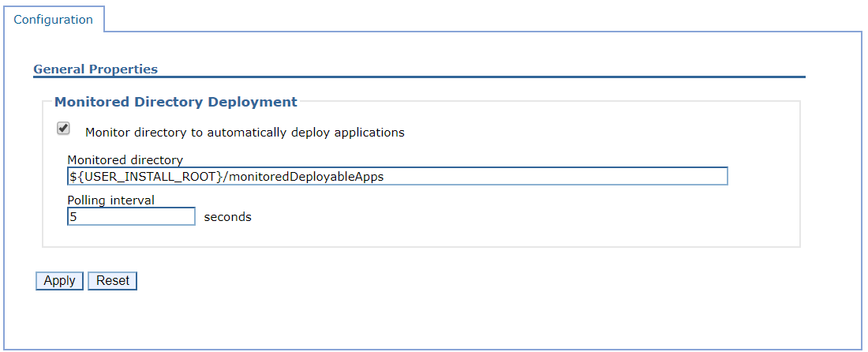Screen dimensions: 868x352
Task: Click the 'seconds' unit text
Action: (x=227, y=217)
